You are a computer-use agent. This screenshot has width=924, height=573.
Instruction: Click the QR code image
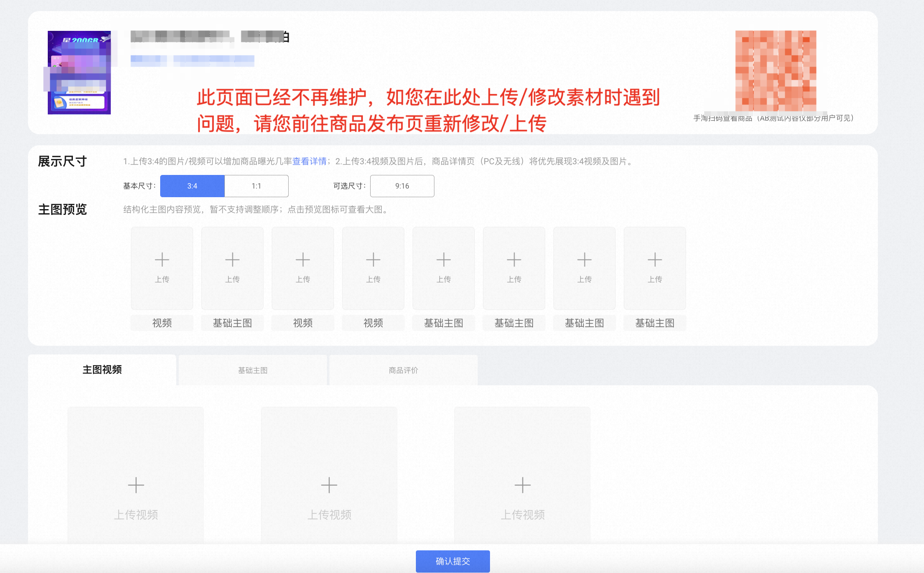776,71
